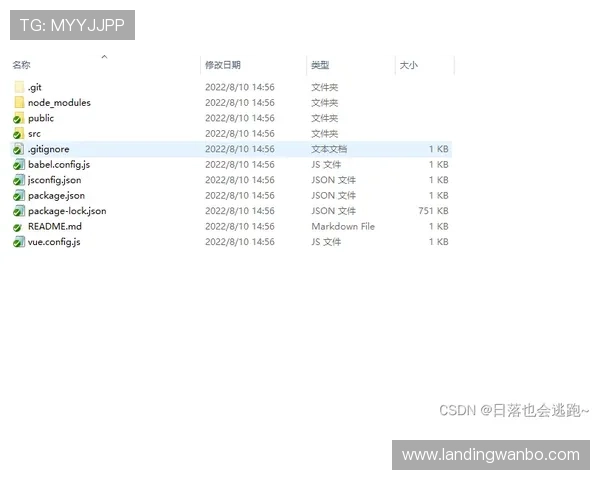This screenshot has height=480, width=600.
Task: Click the modified date of the src folder
Action: click(x=240, y=134)
